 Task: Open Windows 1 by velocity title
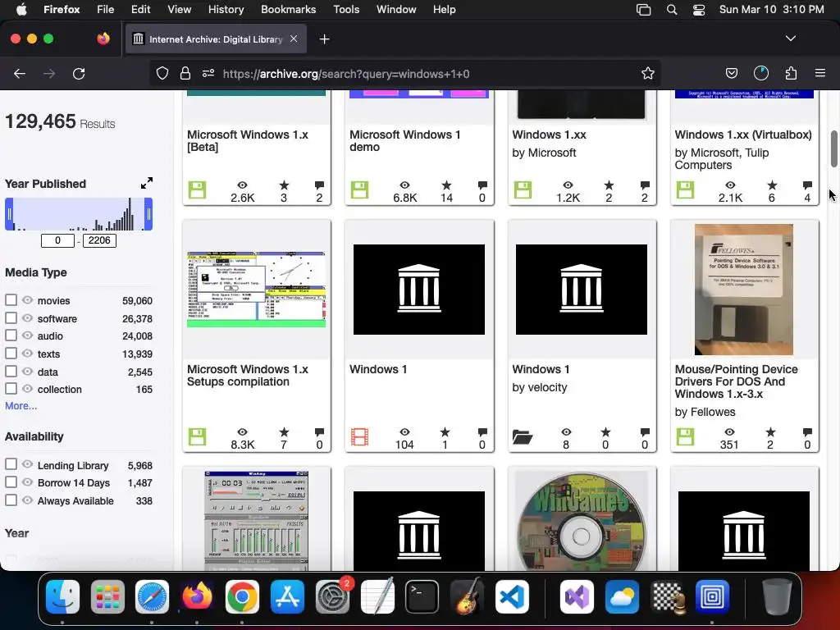click(x=541, y=370)
